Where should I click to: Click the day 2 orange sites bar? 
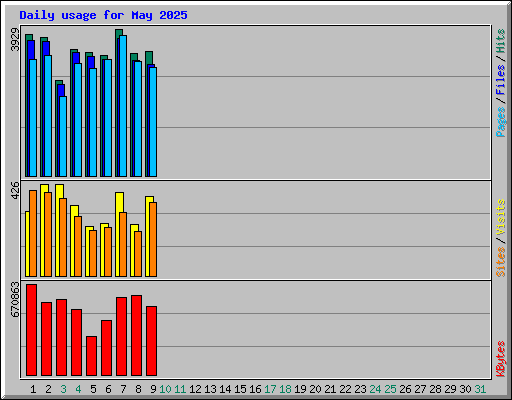coord(48,234)
